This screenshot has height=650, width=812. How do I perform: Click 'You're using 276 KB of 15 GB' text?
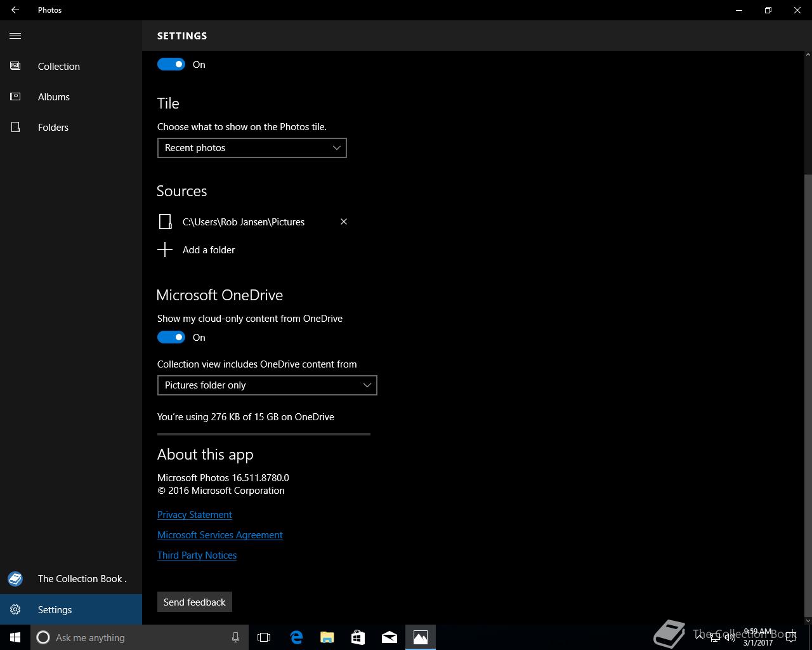tap(246, 416)
